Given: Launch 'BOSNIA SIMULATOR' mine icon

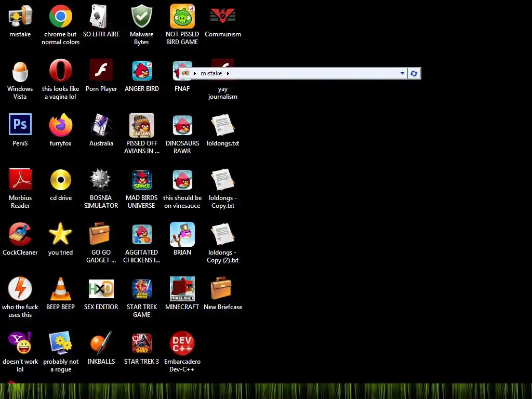Looking at the screenshot, I should click(101, 179).
